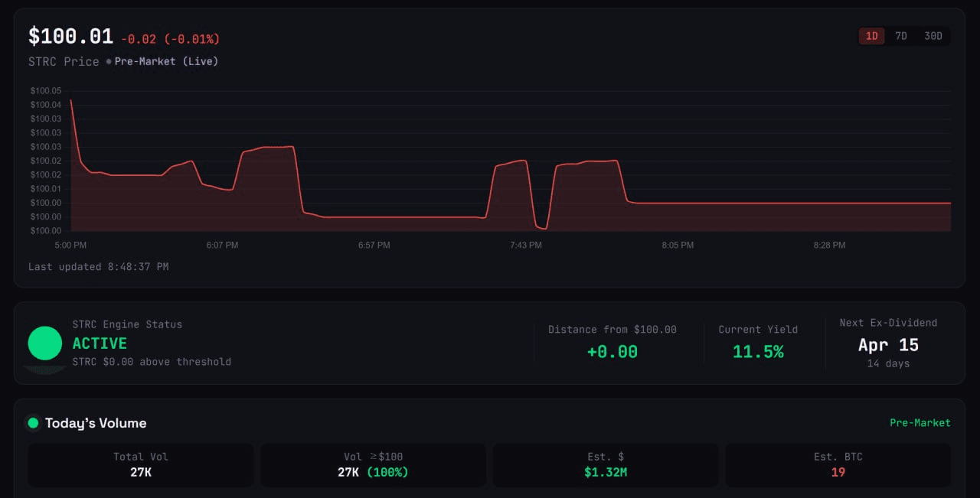Select the Est. BTC 19 card
Image resolution: width=980 pixels, height=498 pixels.
(838, 465)
